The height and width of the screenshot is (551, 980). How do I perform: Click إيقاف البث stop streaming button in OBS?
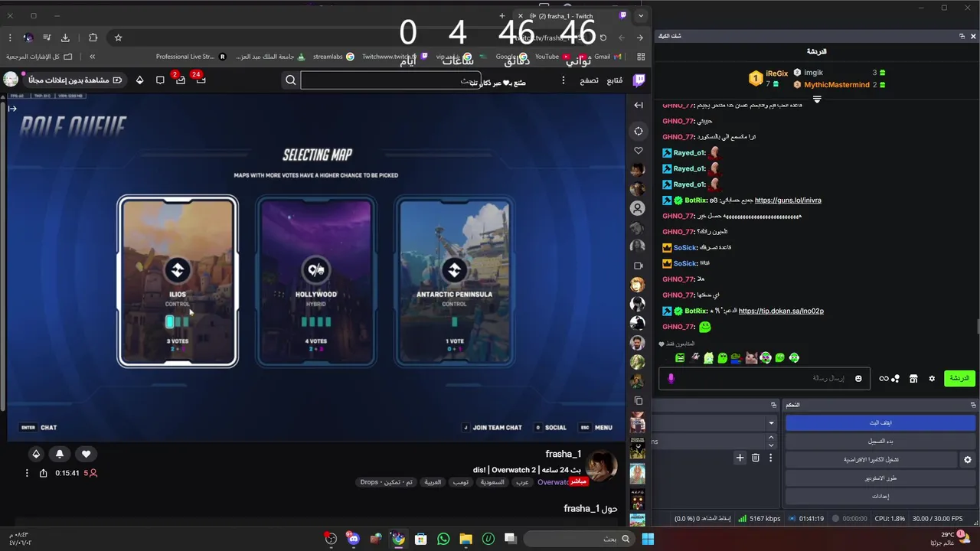[x=880, y=422]
